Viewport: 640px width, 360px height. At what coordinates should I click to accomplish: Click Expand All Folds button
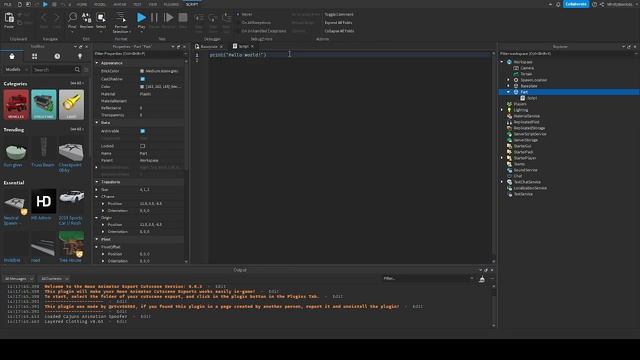(338, 22)
